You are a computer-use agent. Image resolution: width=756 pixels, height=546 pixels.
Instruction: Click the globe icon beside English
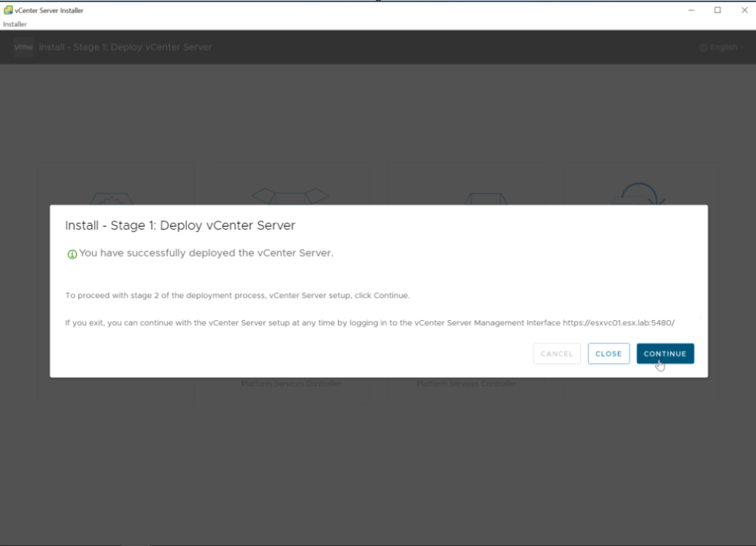pyautogui.click(x=703, y=47)
